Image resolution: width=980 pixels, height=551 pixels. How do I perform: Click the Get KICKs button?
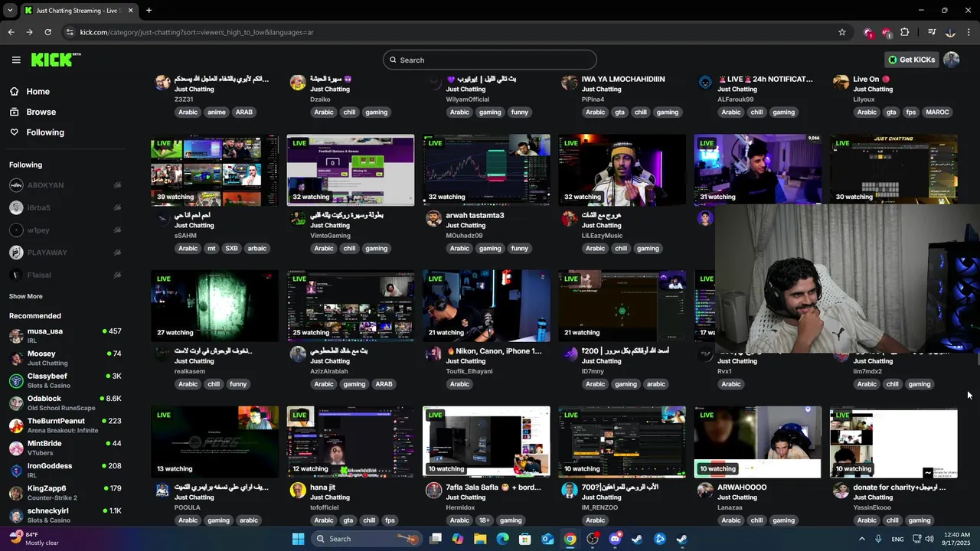[x=911, y=60]
